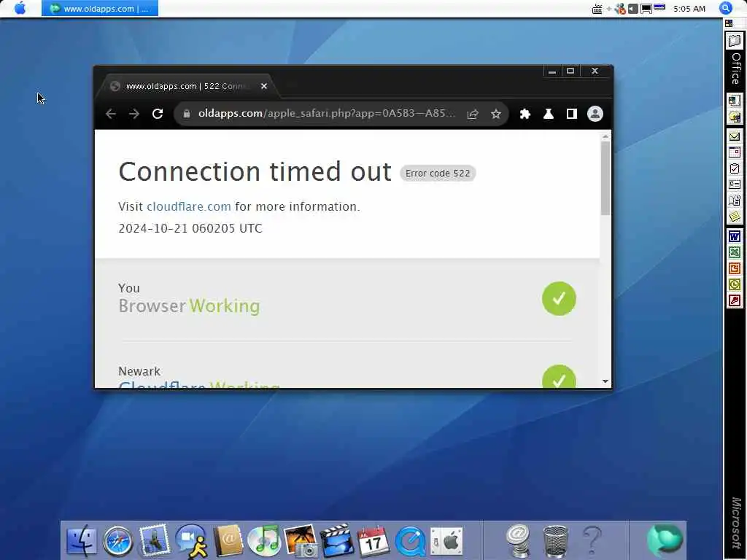
Task: Click the 'Newark' location label
Action: [x=139, y=371]
